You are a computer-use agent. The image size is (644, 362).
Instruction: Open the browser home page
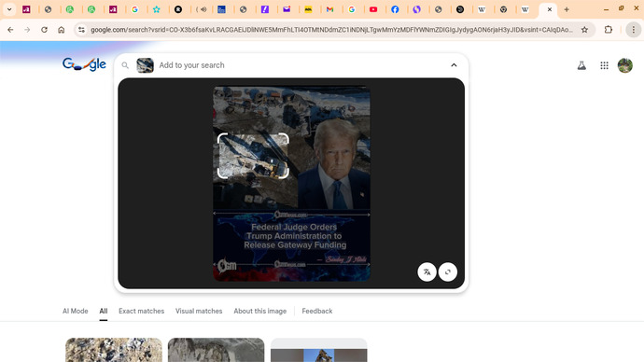(x=62, y=30)
